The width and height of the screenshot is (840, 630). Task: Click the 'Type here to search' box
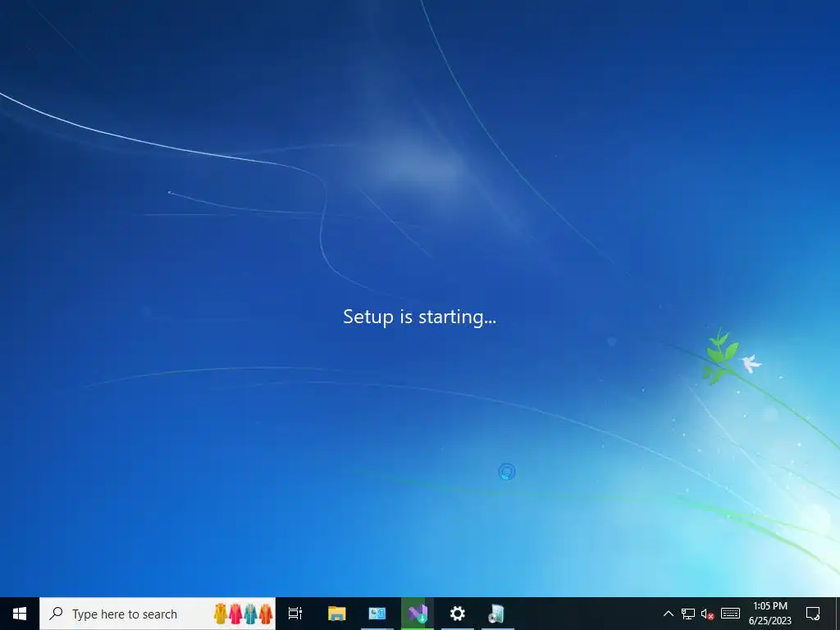pos(157,614)
